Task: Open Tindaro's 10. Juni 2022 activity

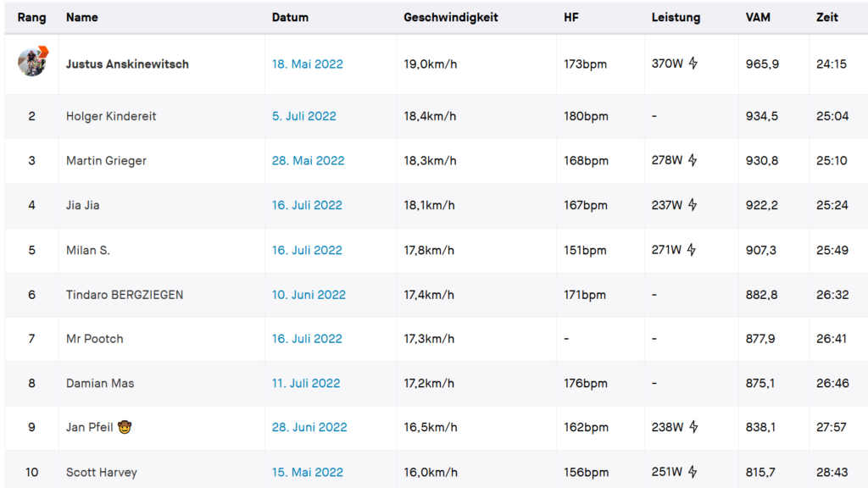Action: [309, 295]
